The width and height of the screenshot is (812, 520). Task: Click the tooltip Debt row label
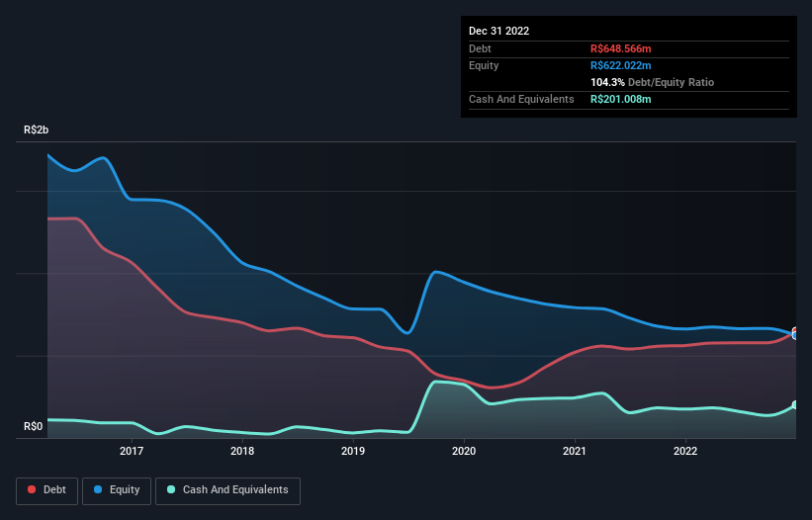pyautogui.click(x=480, y=48)
